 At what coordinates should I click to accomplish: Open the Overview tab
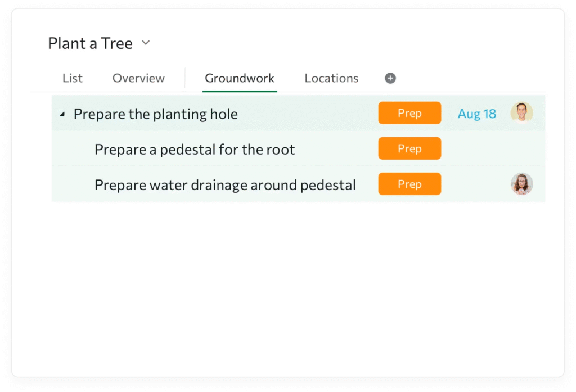(138, 78)
